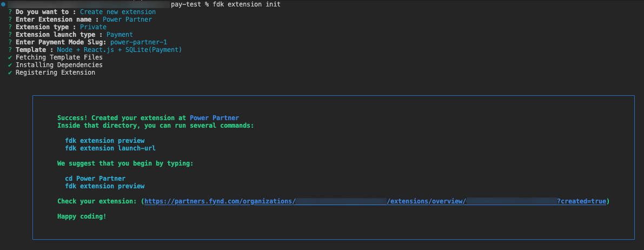Click the 'Create new extension' answer text
The image size is (644, 250).
coord(117,12)
